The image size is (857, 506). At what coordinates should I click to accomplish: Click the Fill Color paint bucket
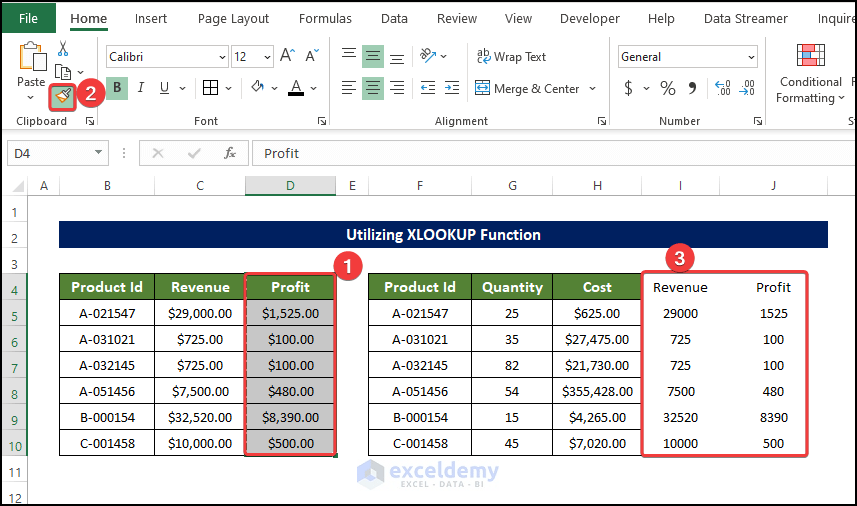click(x=257, y=87)
